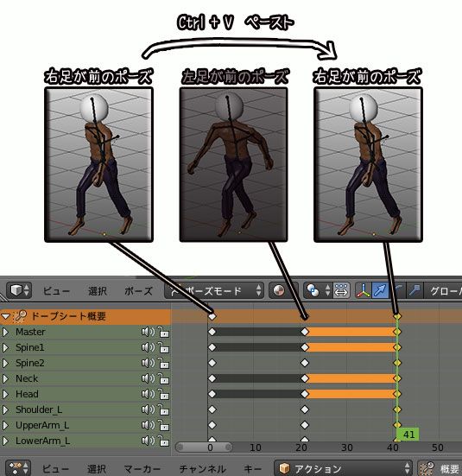Toggle the manipulate center points icon

point(341,290)
